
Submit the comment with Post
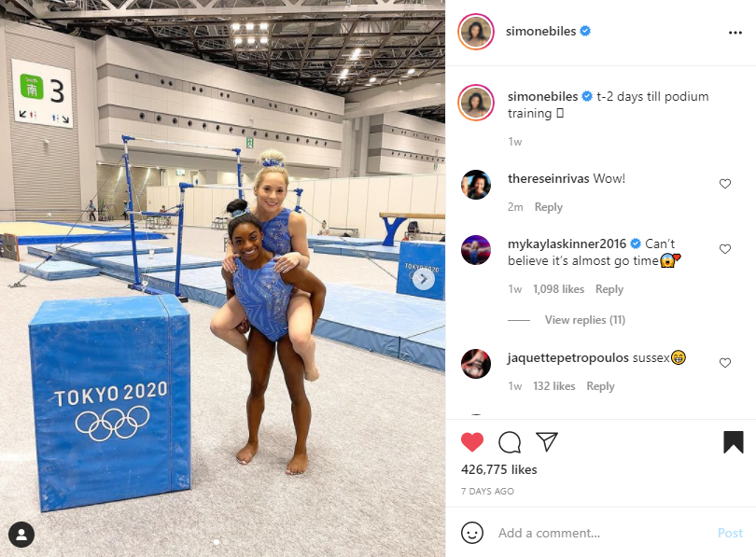(x=730, y=533)
